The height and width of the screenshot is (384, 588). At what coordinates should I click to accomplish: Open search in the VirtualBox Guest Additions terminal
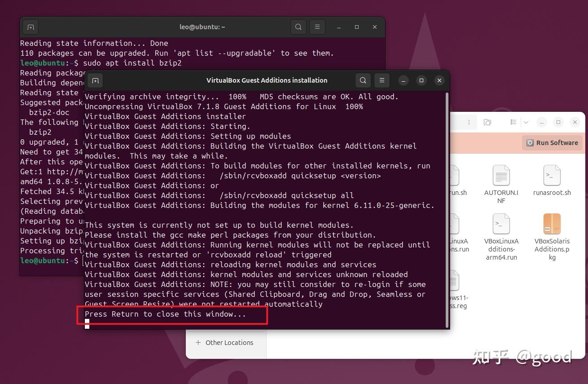tap(363, 80)
